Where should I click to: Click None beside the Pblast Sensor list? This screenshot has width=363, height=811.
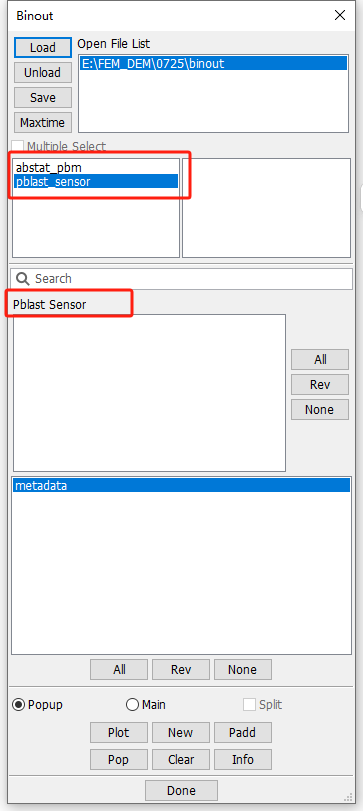(x=320, y=410)
